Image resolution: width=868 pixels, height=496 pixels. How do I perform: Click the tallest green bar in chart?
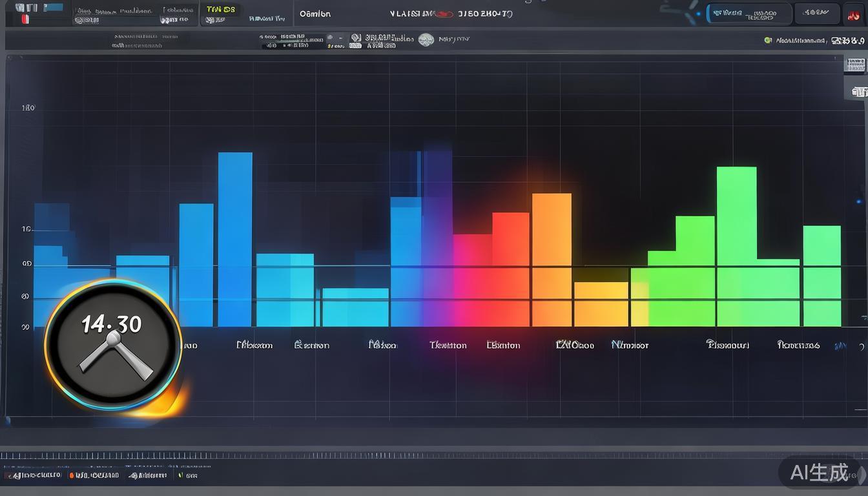tap(736, 245)
